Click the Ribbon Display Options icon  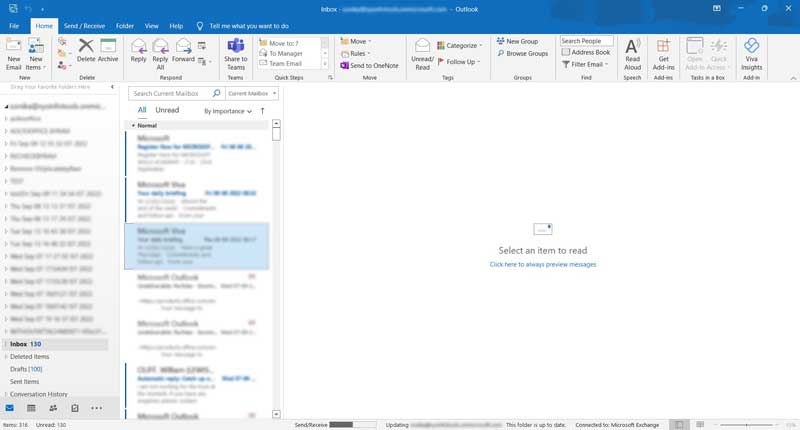coord(717,9)
